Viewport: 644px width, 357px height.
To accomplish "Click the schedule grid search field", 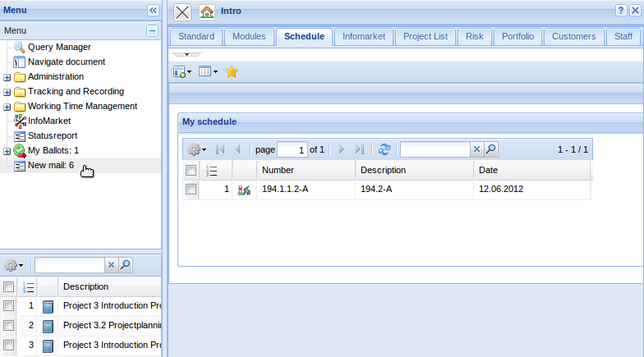I will pos(435,149).
